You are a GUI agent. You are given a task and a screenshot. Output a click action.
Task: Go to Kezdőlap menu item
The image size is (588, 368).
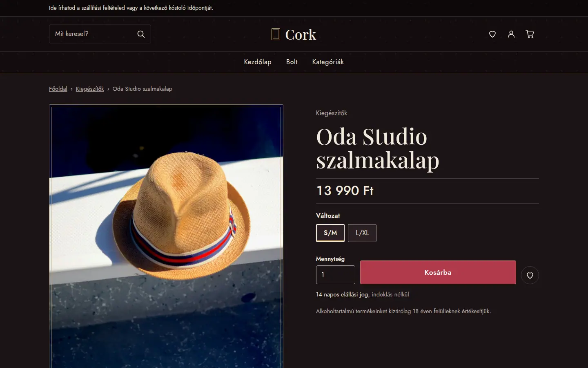(x=258, y=62)
